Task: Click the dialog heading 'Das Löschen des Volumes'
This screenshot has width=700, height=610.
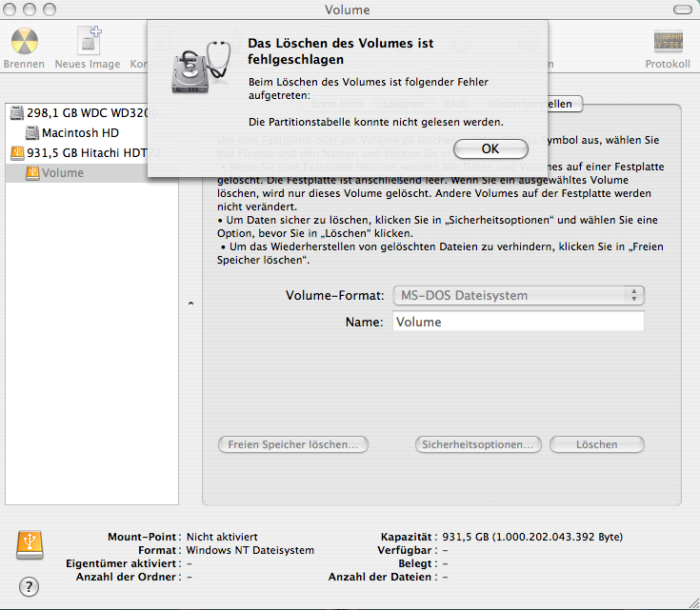Action: click(341, 50)
